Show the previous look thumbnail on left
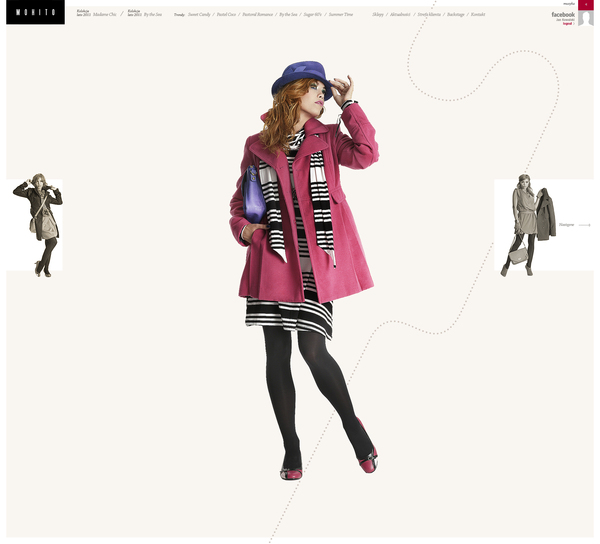This screenshot has width=600, height=544. point(36,225)
